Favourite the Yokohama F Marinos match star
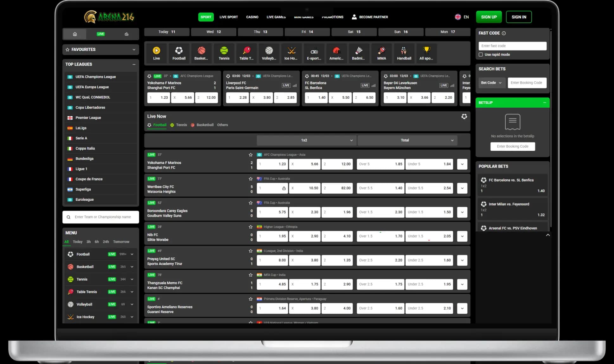The image size is (614, 364). click(x=251, y=155)
